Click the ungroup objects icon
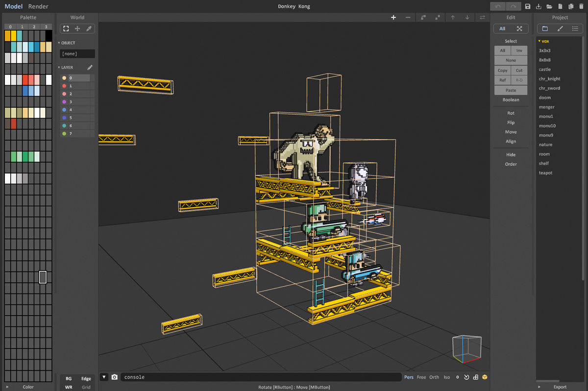The image size is (588, 391). 438,18
